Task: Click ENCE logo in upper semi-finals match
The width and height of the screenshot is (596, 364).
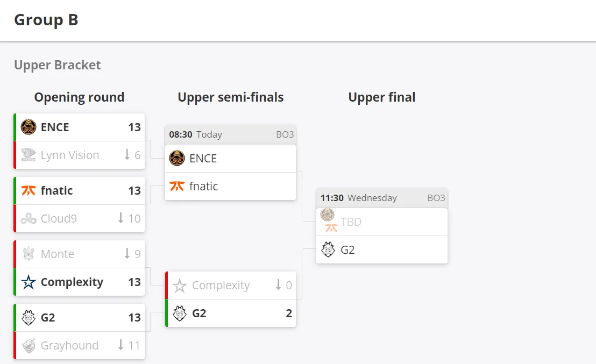Action: pyautogui.click(x=177, y=158)
